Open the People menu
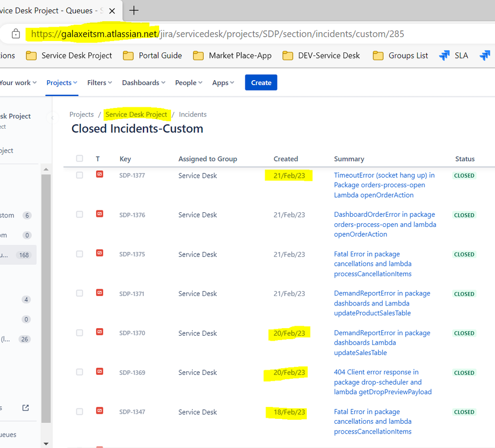This screenshot has height=448, width=495. pyautogui.click(x=189, y=83)
